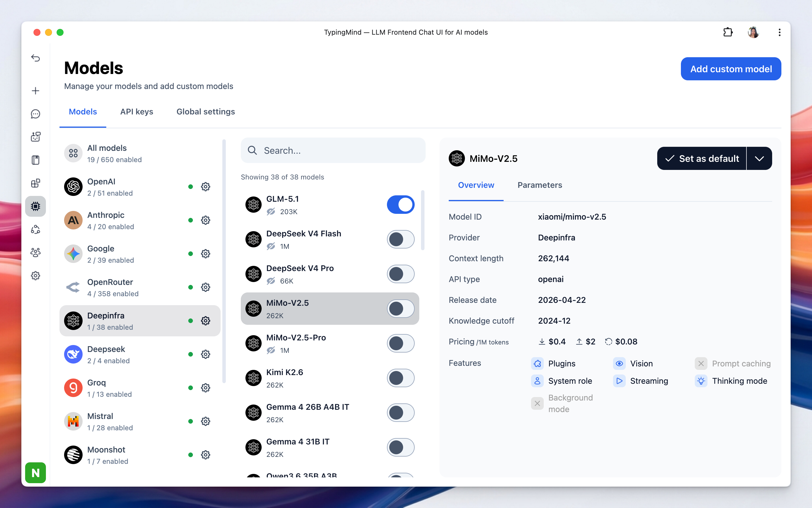Click the System role person icon
The width and height of the screenshot is (812, 508).
click(537, 381)
